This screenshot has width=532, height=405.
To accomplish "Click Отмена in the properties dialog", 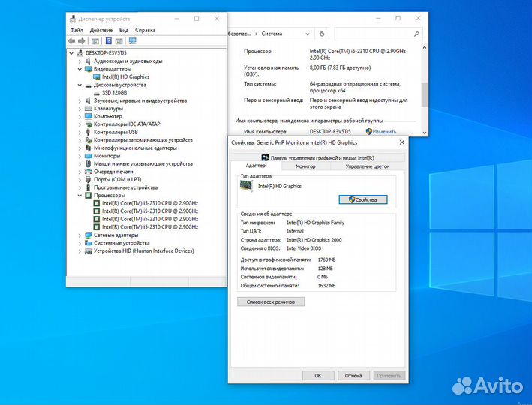I will pyautogui.click(x=353, y=376).
